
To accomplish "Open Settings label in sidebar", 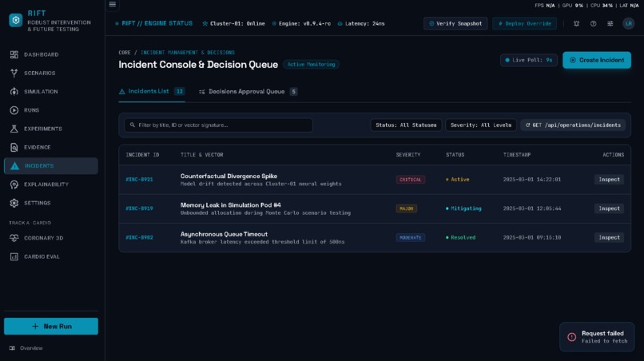I will [x=38, y=203].
